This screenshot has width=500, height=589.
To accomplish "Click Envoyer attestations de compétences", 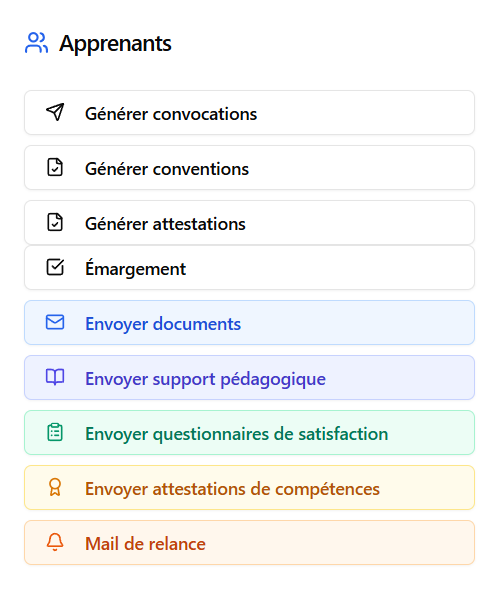I will pyautogui.click(x=249, y=487).
